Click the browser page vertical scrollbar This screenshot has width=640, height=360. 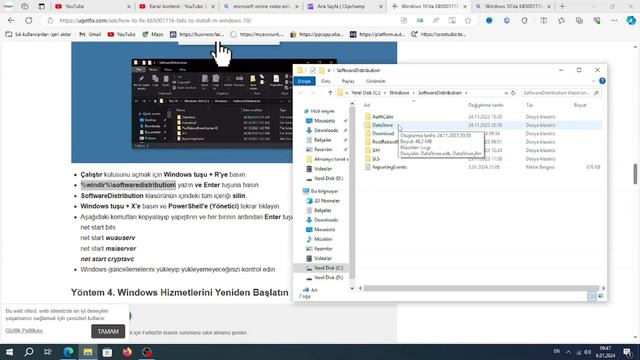(x=636, y=174)
